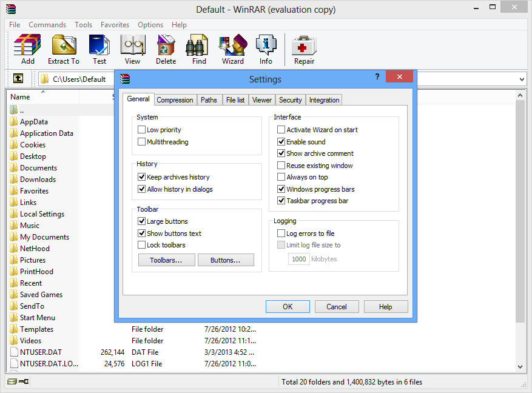The height and width of the screenshot is (393, 532).
Task: Confirm settings with the OK button
Action: 288,307
